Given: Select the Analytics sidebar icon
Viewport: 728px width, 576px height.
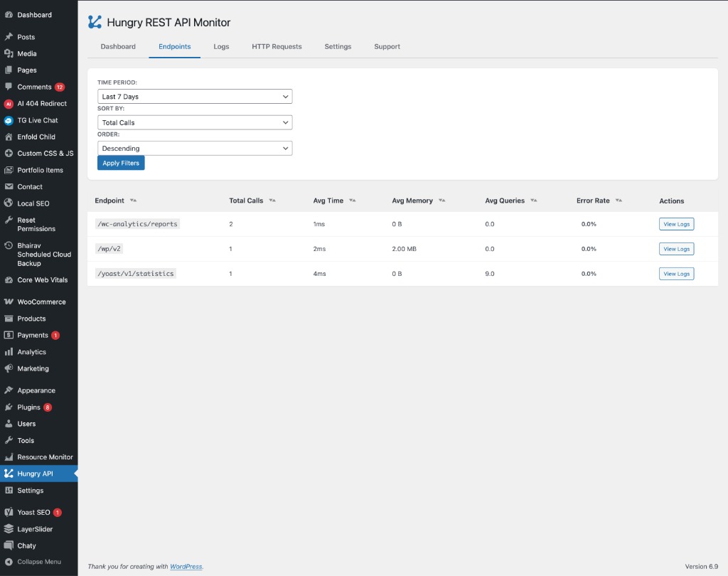Looking at the screenshot, I should (9, 351).
